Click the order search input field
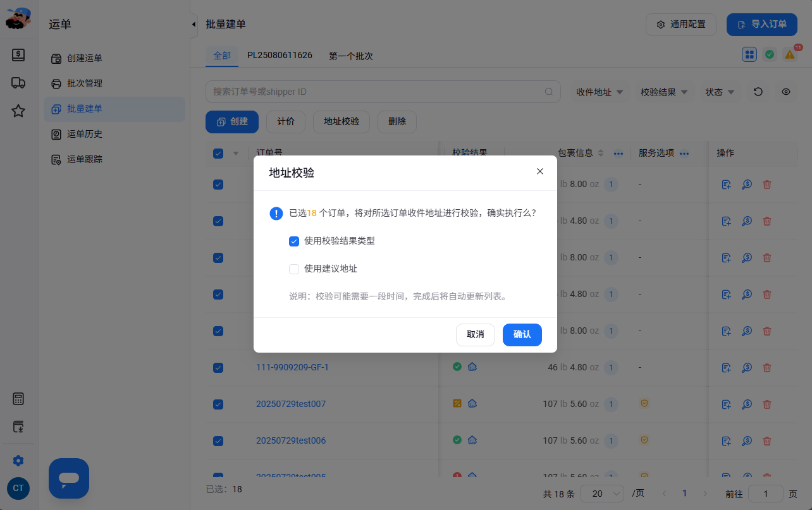The image size is (812, 510). pos(383,92)
